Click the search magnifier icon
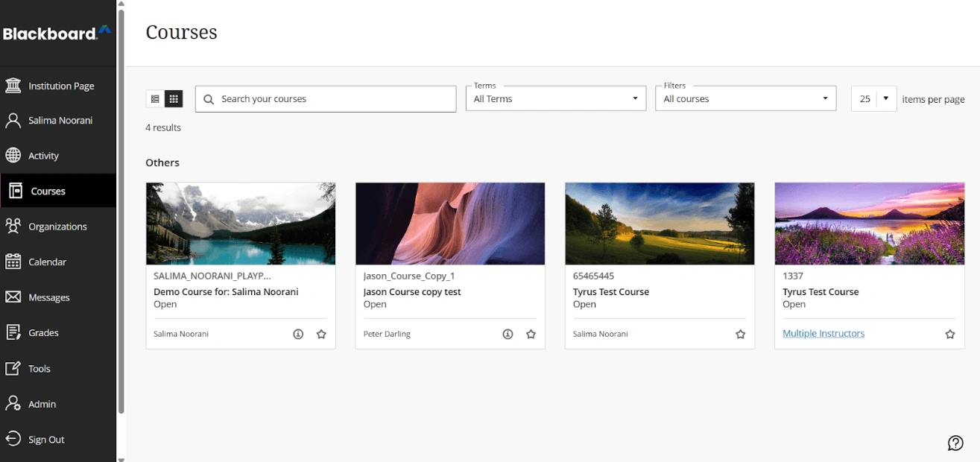The height and width of the screenshot is (462, 980). pos(209,99)
